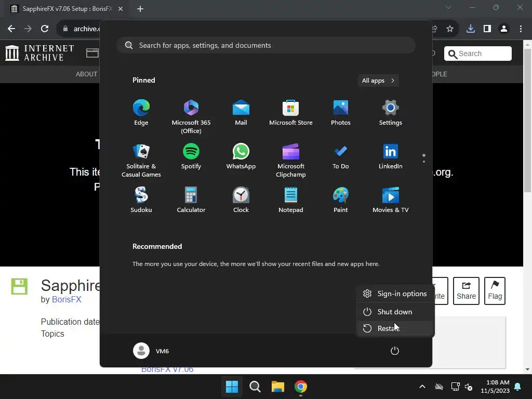The image size is (532, 399).
Task: Go to next pinned apps page dot
Action: coord(424,162)
